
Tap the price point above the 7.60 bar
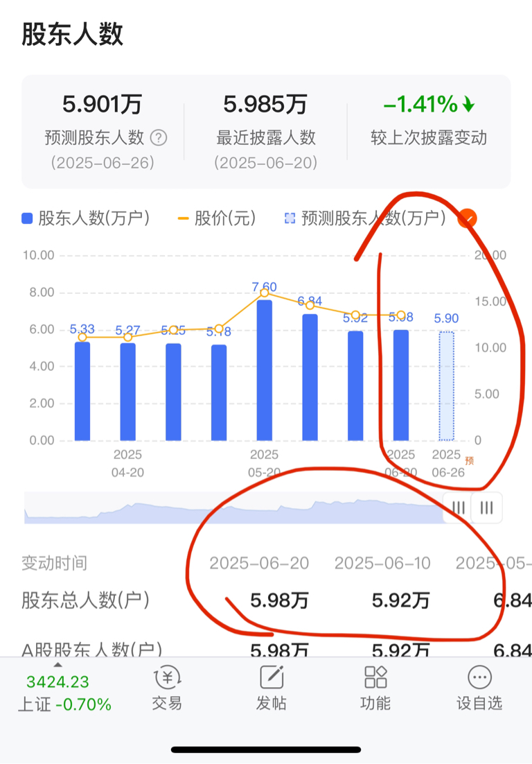click(265, 293)
